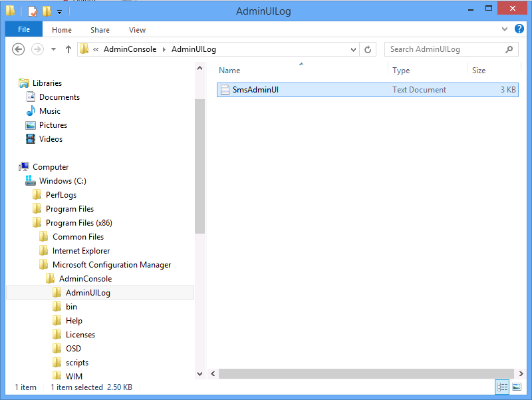
Task: Open the Program Files (x86) folder
Action: (x=79, y=223)
